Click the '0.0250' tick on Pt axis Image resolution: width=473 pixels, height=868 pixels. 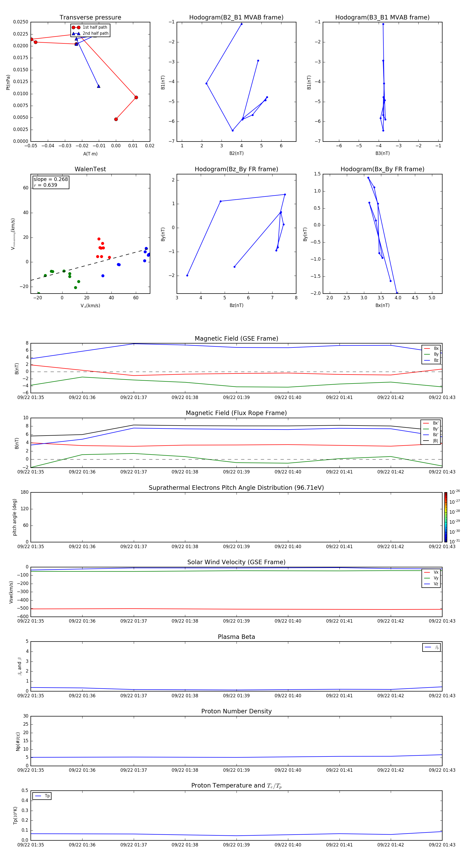click(20, 22)
